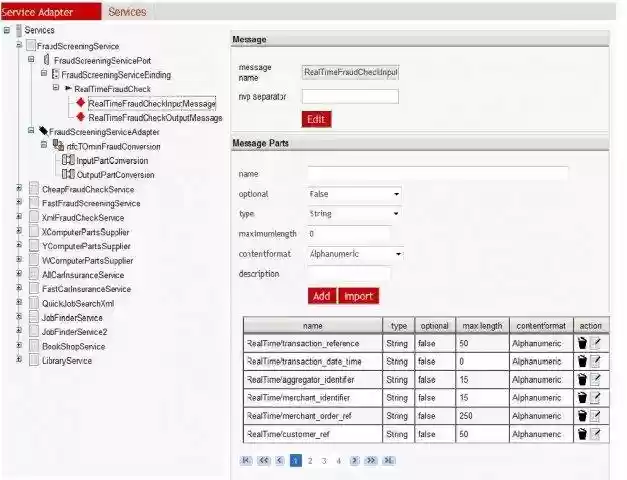627x480 pixels.
Task: Click the Edit button under message name
Action: click(x=316, y=119)
